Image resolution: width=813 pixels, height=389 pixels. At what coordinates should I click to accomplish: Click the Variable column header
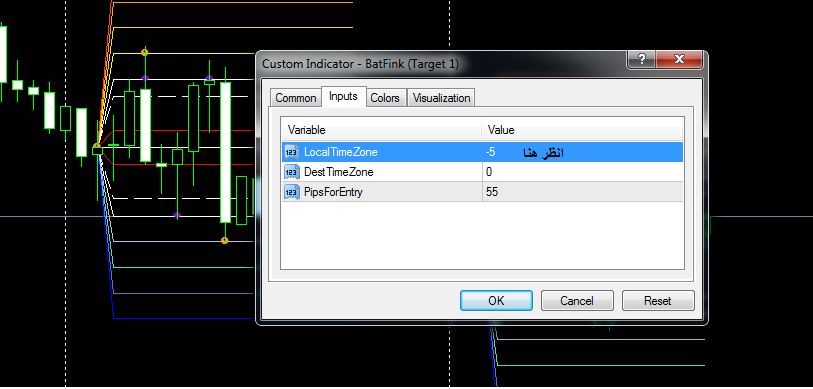(x=382, y=130)
